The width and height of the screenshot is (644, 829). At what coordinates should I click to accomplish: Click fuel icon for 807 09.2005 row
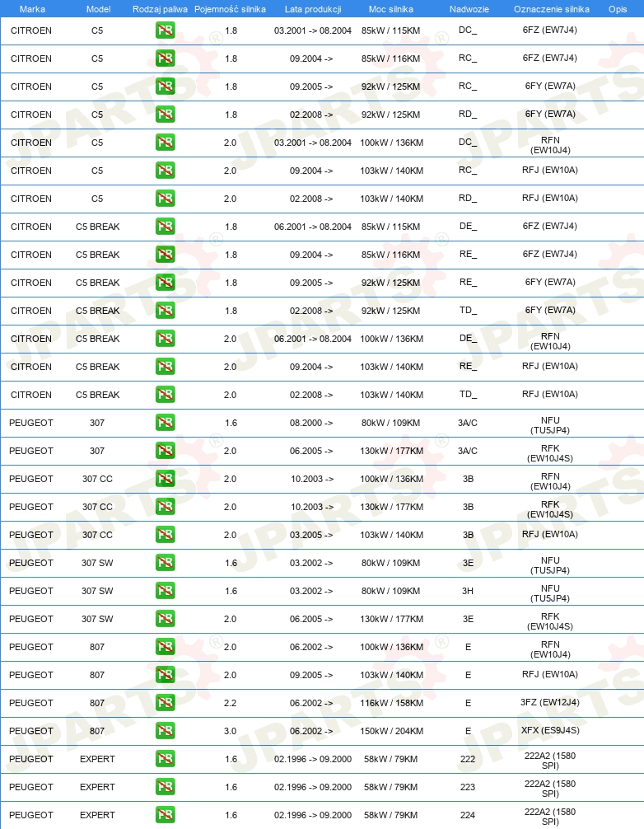coord(166,675)
